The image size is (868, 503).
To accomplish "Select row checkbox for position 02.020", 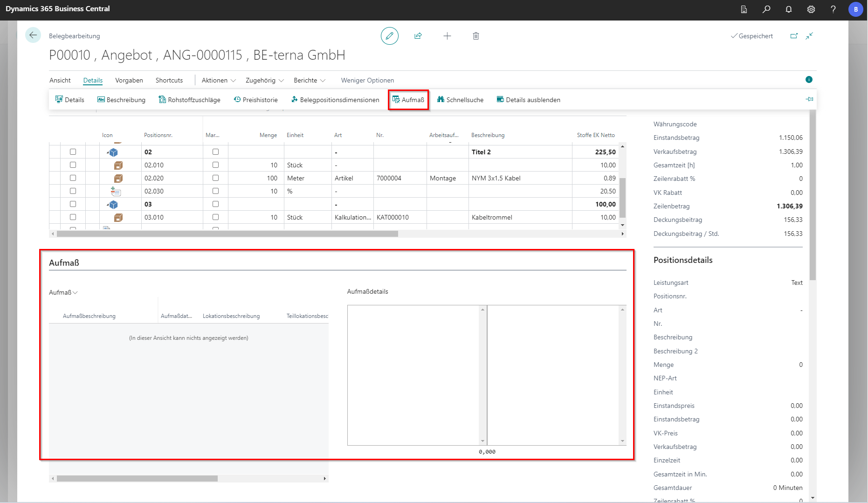I will [73, 178].
